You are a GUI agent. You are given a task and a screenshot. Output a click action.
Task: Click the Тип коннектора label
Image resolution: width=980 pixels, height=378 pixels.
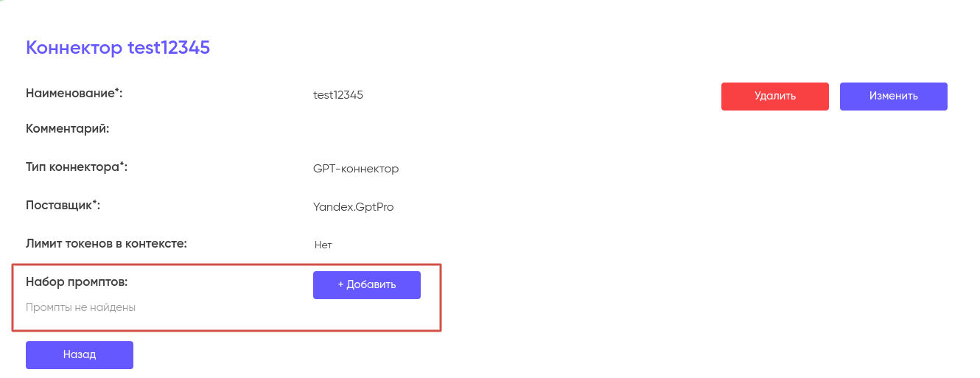(x=74, y=167)
